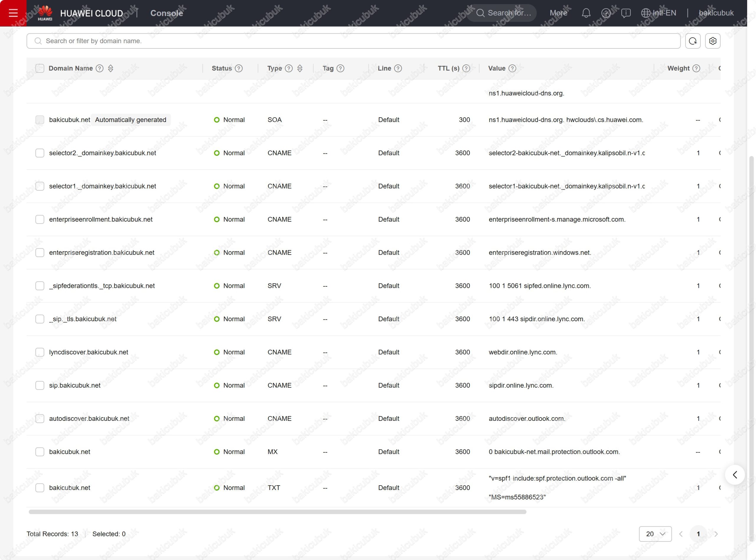Tick the lyncdiscover.bakicubuk.net checkbox
756x560 pixels.
40,352
